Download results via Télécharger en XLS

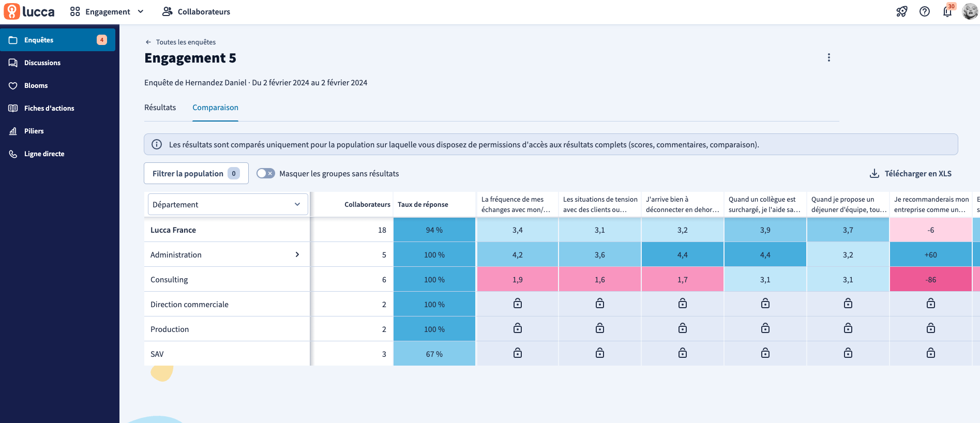pos(911,173)
